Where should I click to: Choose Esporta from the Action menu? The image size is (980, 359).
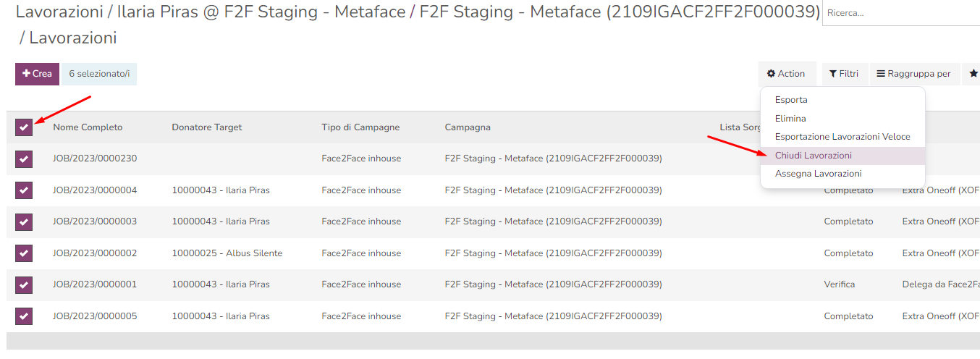coord(791,100)
